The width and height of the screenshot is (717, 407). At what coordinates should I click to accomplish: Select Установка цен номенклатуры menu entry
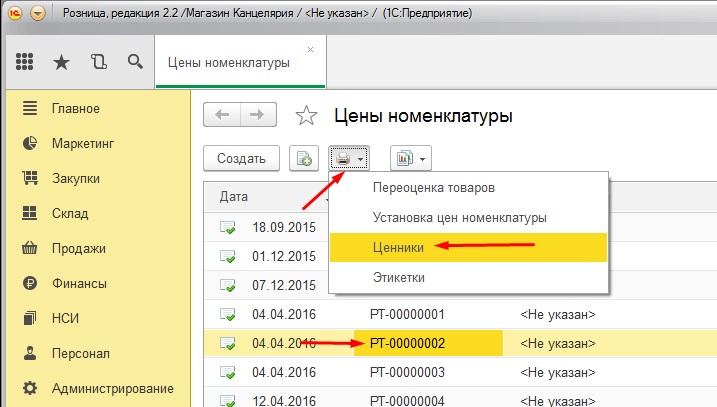[x=469, y=218]
